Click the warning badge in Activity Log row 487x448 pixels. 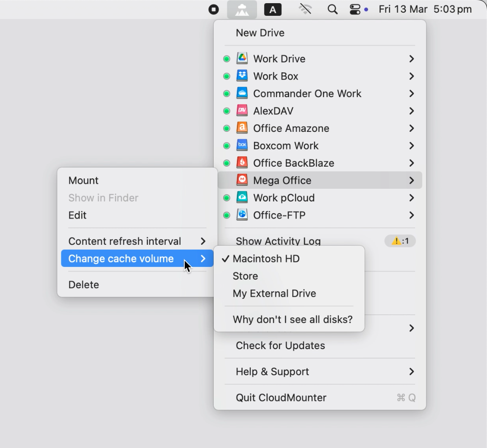(x=400, y=241)
